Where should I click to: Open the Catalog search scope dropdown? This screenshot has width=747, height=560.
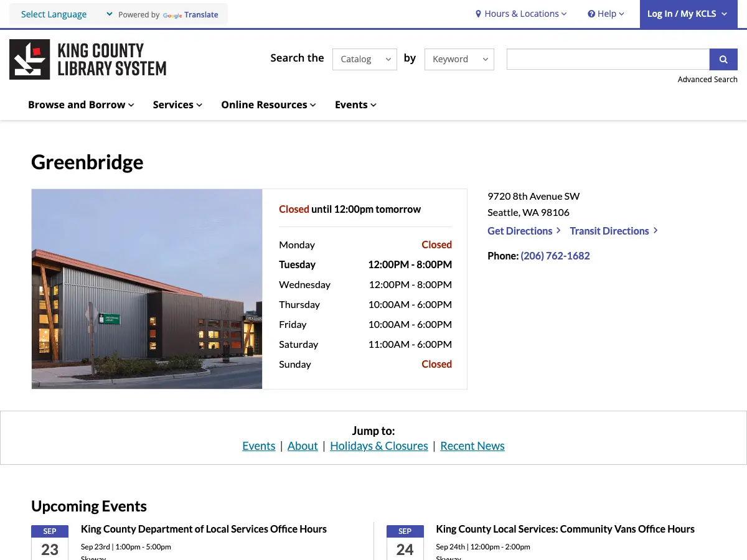click(x=365, y=59)
